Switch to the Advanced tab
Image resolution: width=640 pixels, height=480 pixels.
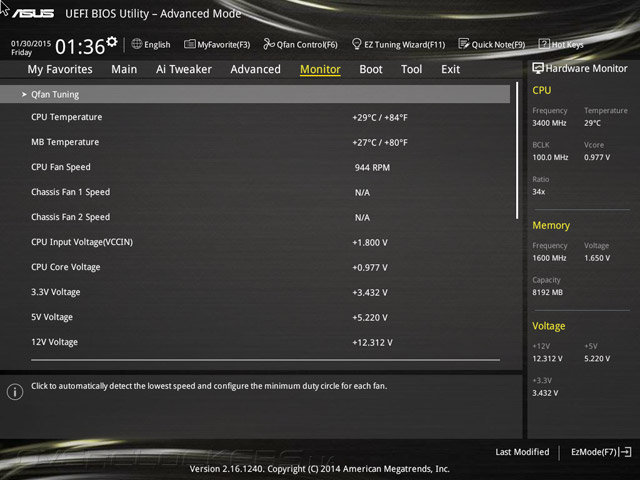pyautogui.click(x=256, y=69)
